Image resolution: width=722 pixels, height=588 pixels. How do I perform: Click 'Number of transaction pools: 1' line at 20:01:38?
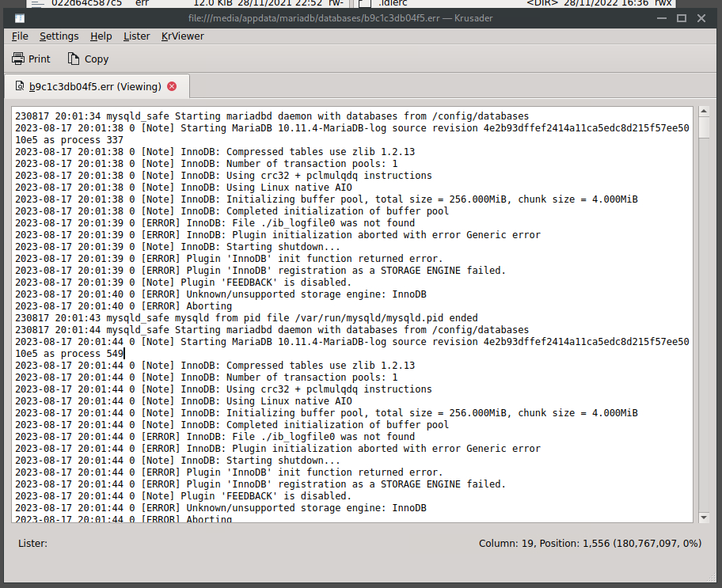207,164
